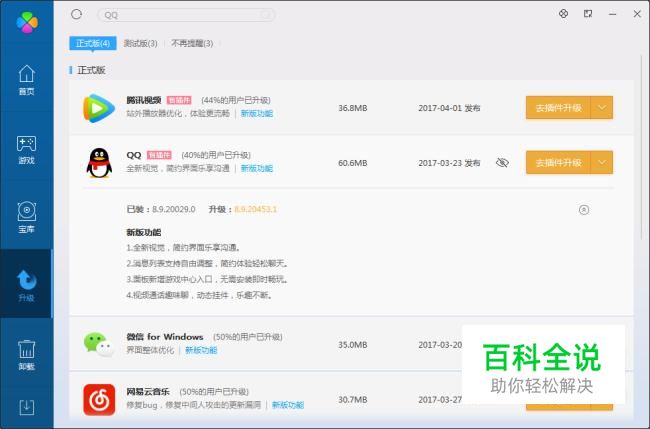
Task: Click the 30.7MB size of NetEase Music
Action: pos(353,400)
